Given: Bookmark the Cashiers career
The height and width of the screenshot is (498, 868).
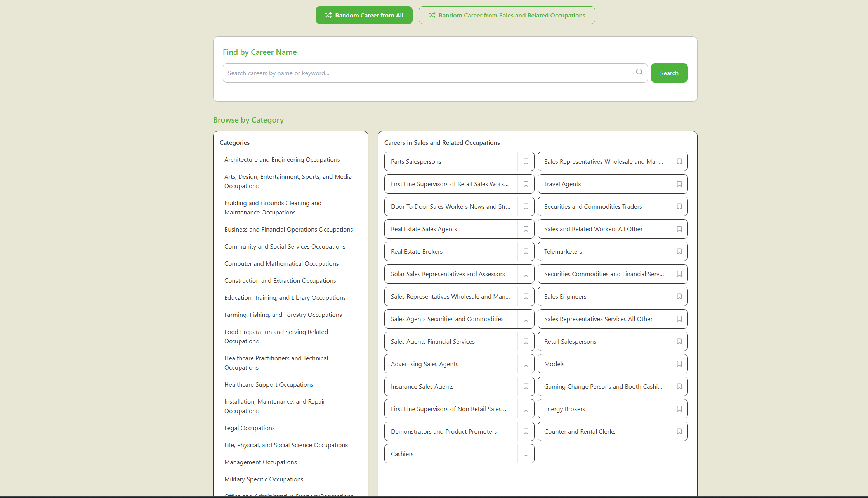Looking at the screenshot, I should [526, 454].
